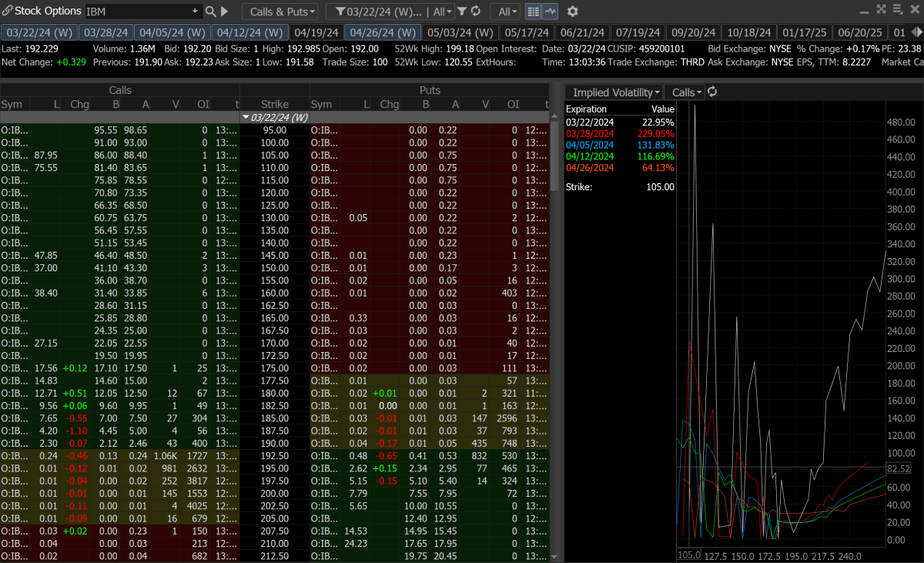Toggle the volatility chart view button

(x=550, y=12)
